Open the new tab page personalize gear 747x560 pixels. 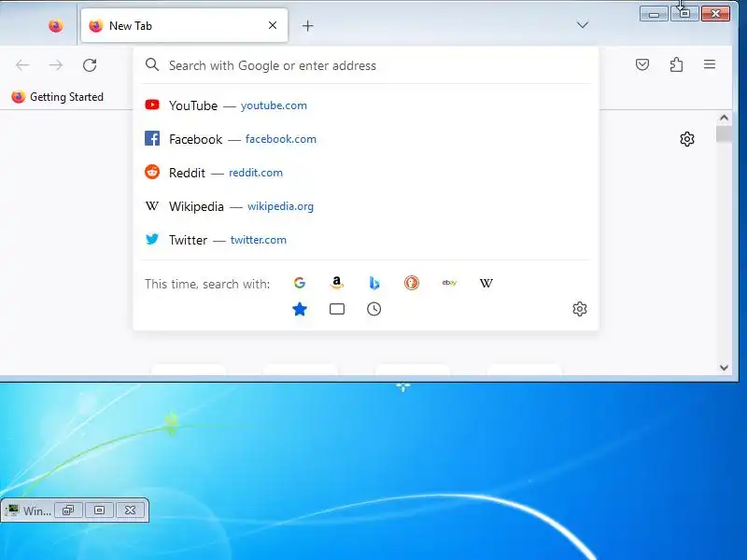[x=687, y=139]
